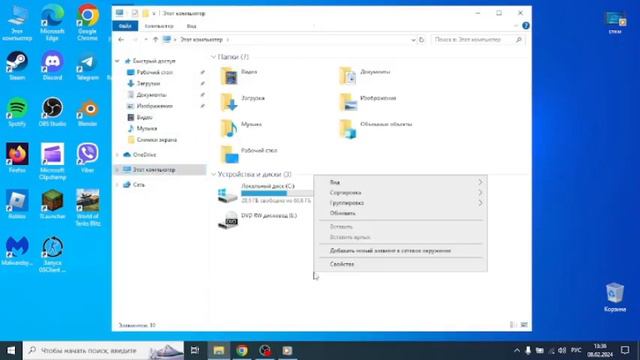Screen dimensions: 640x360
Task: Select the World of Tanks Blitz icon
Action: point(87,207)
